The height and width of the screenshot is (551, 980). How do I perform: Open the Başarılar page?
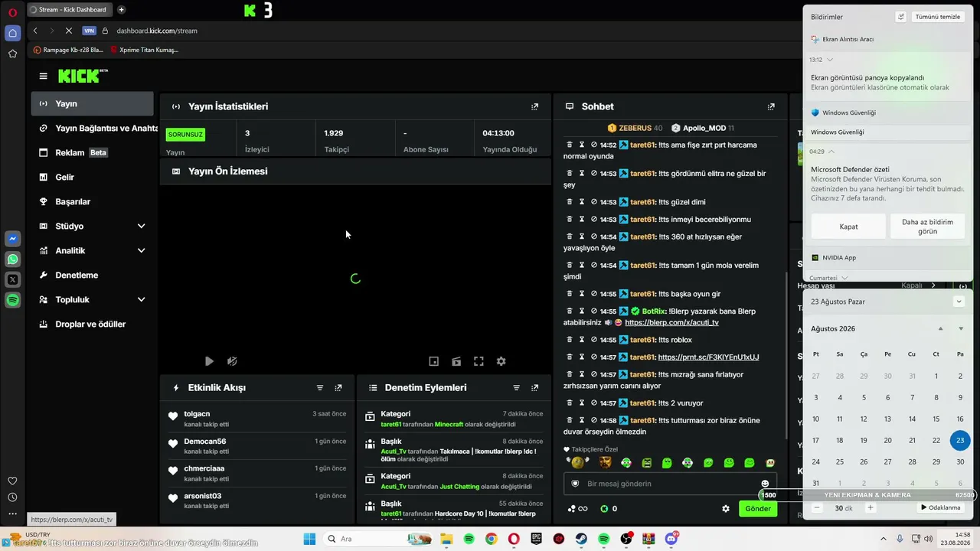point(93,201)
